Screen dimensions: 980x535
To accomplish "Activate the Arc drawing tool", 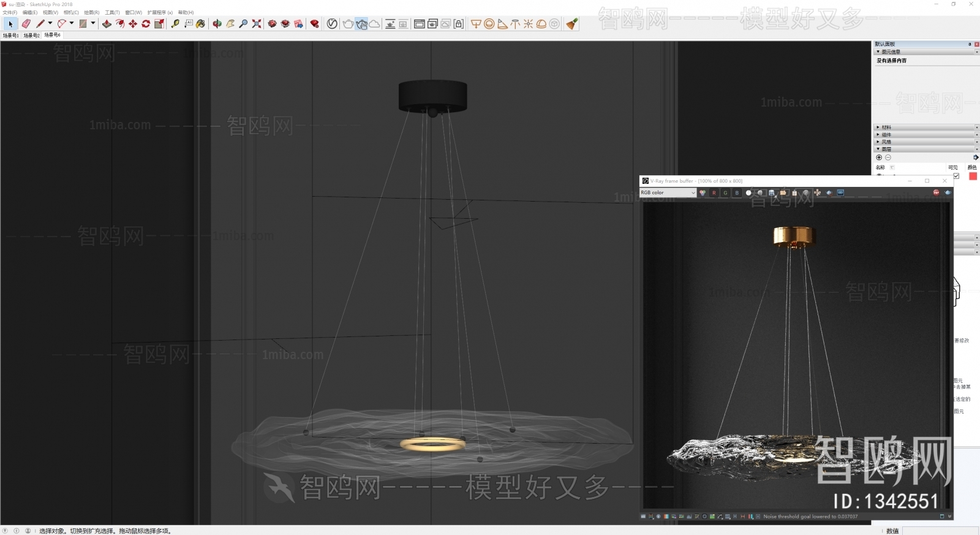I will [61, 24].
